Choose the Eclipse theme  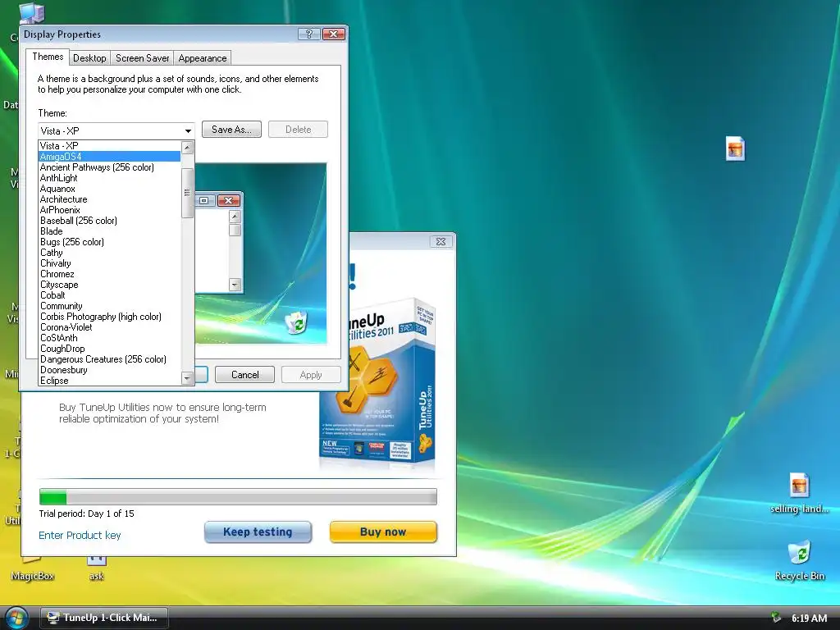[x=110, y=381]
